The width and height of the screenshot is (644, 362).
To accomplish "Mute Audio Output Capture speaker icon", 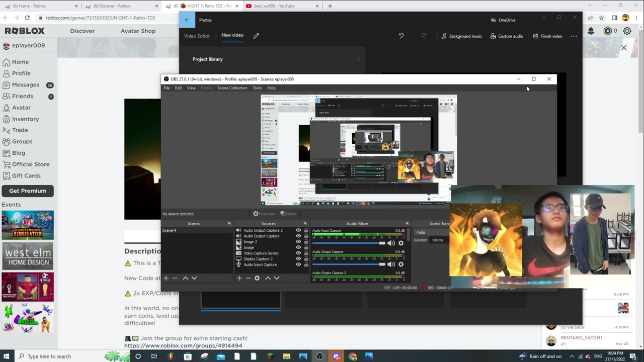I will tap(391, 264).
